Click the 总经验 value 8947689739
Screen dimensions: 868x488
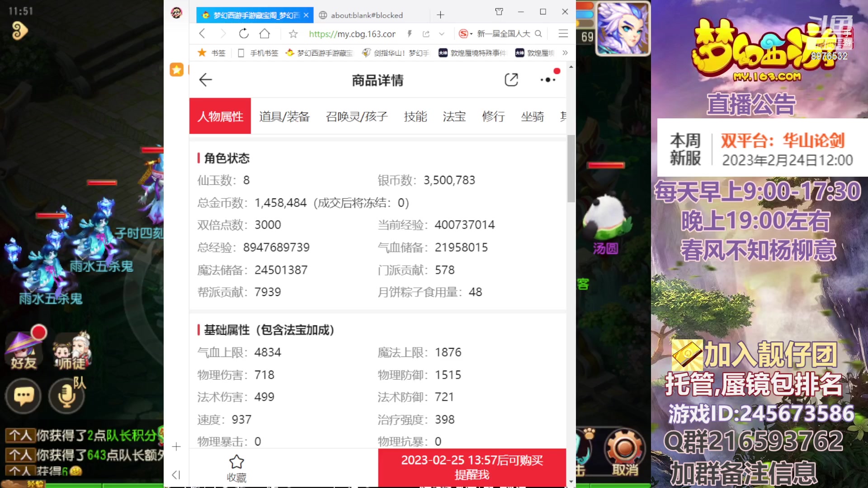click(276, 248)
